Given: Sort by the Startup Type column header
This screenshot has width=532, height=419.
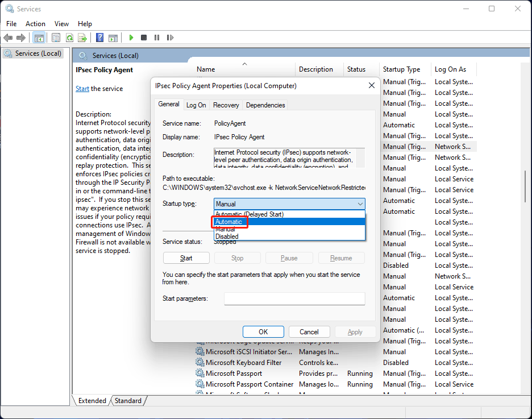Looking at the screenshot, I should click(405, 69).
